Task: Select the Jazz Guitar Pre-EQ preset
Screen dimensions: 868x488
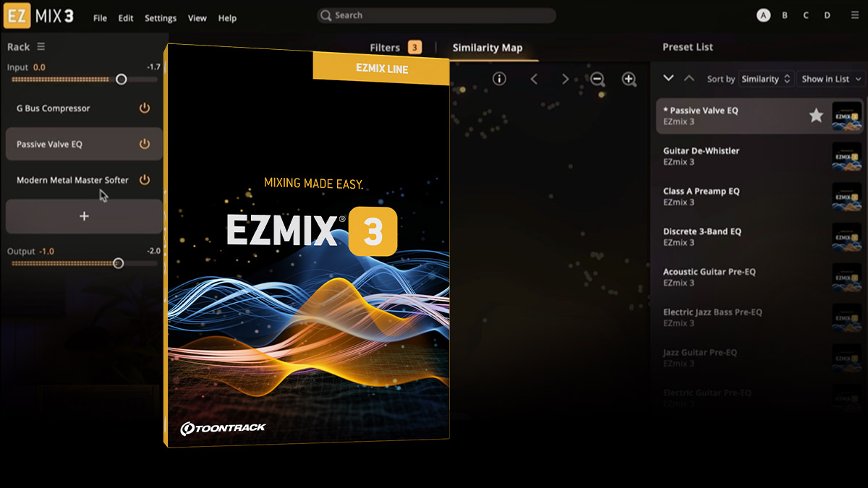Action: click(760, 358)
